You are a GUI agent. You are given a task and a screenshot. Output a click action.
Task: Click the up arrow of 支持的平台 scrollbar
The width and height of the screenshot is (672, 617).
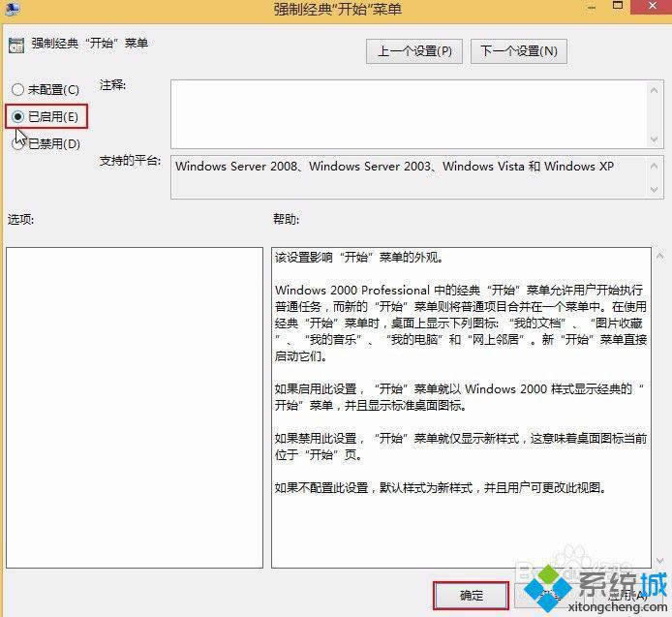tap(654, 166)
